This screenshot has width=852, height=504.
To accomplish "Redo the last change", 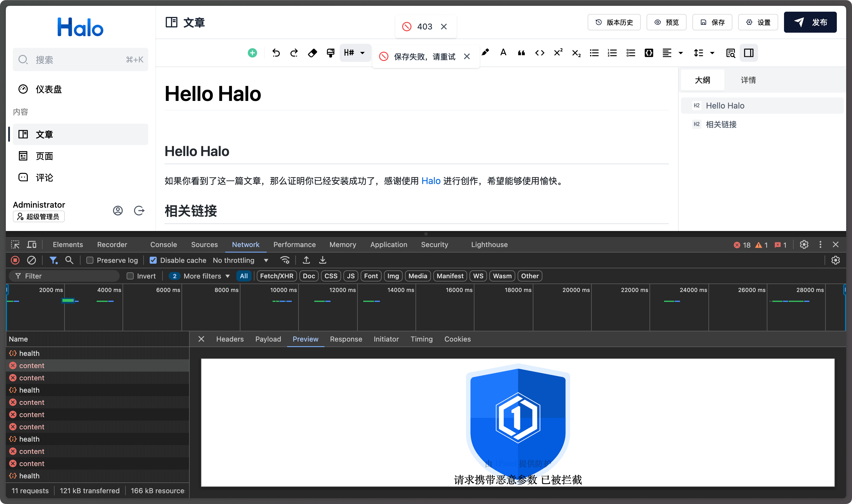I will [x=294, y=53].
